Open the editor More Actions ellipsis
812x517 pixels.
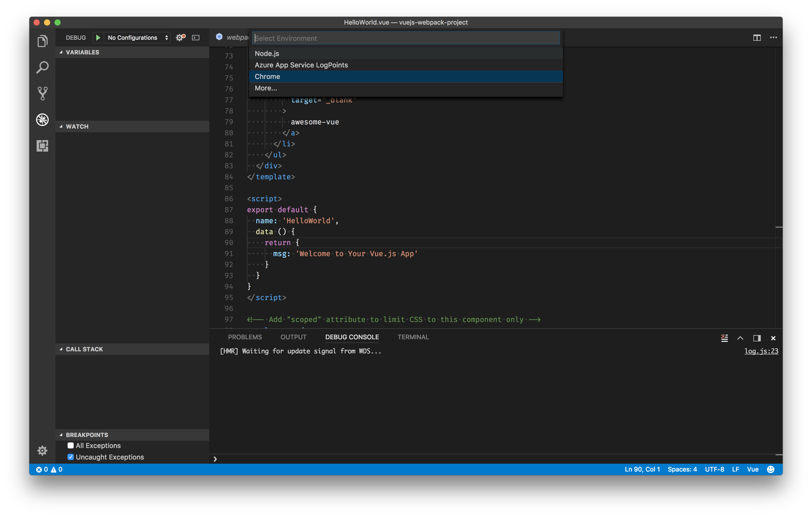773,37
